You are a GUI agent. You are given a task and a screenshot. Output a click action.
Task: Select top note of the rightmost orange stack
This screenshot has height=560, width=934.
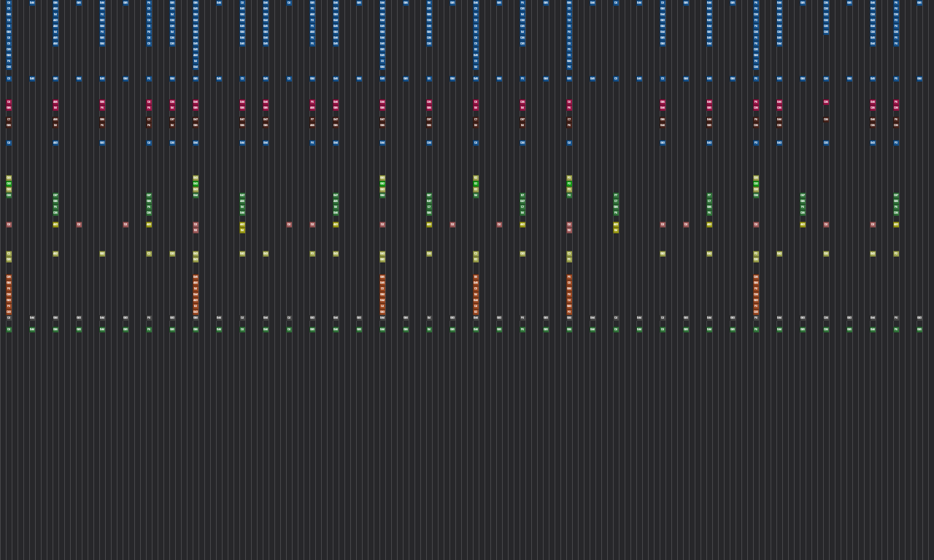point(756,277)
